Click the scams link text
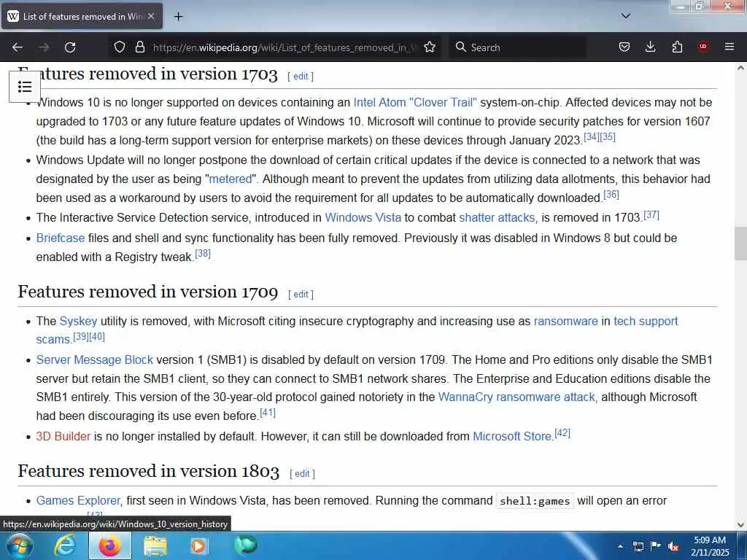This screenshot has height=560, width=747. pyautogui.click(x=53, y=340)
